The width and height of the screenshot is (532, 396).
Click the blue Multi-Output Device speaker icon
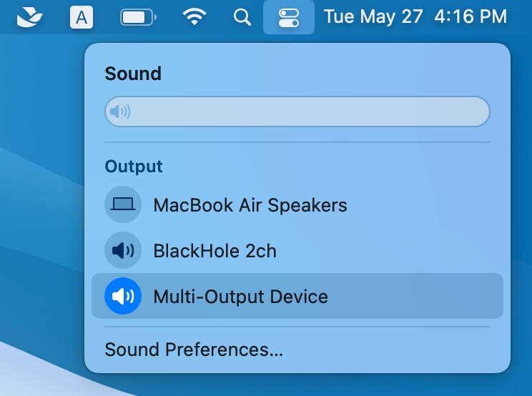coord(123,296)
